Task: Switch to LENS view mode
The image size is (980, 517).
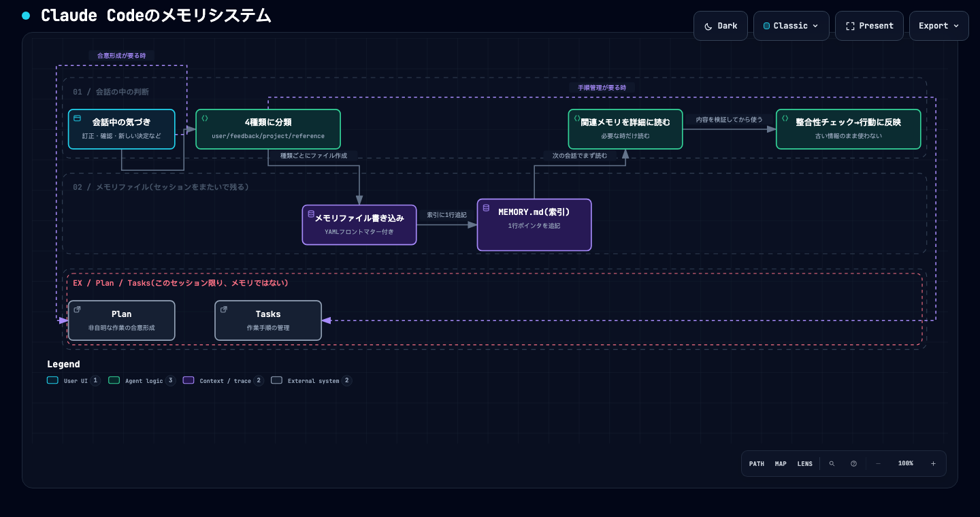Action: [805, 464]
